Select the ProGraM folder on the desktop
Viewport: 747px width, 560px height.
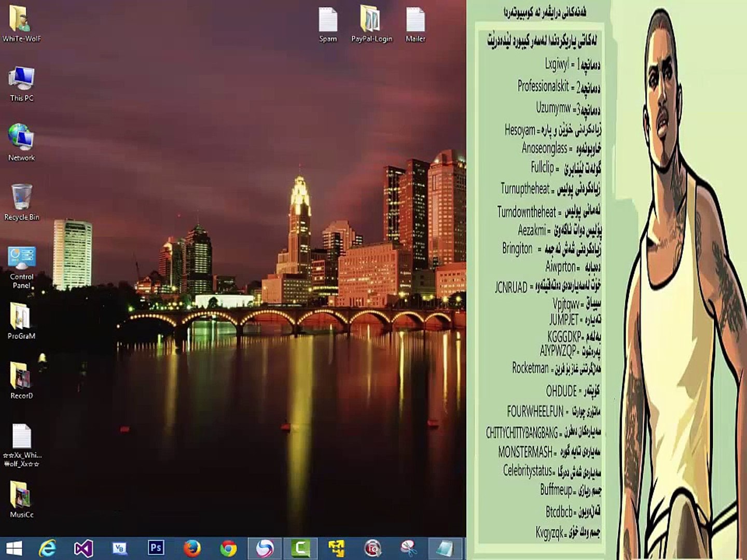(x=21, y=321)
